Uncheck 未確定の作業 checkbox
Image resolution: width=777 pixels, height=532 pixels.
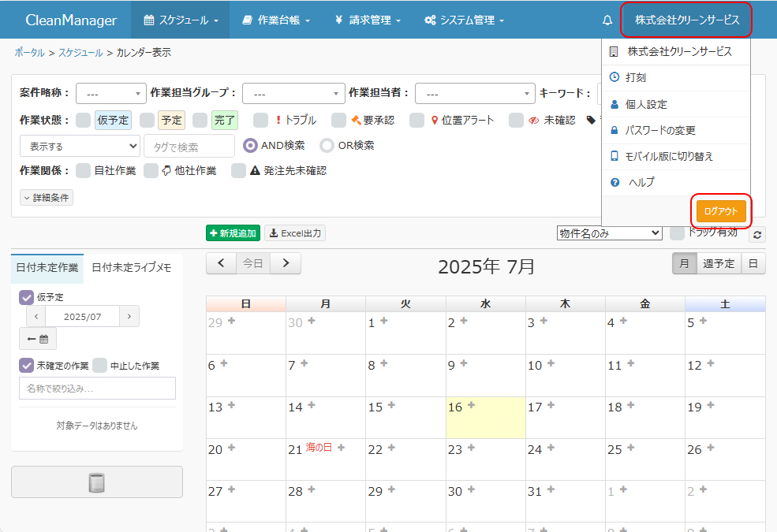[x=26, y=366]
